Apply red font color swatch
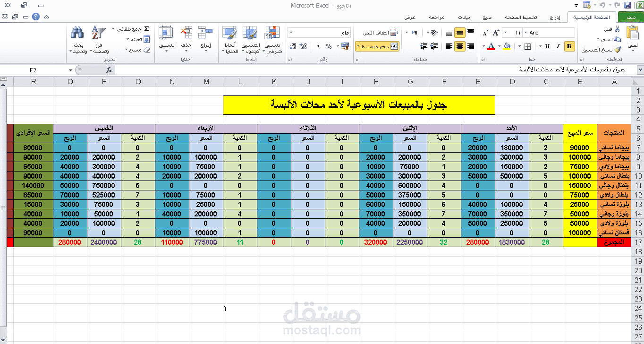Image resolution: width=644 pixels, height=344 pixels. click(x=492, y=46)
